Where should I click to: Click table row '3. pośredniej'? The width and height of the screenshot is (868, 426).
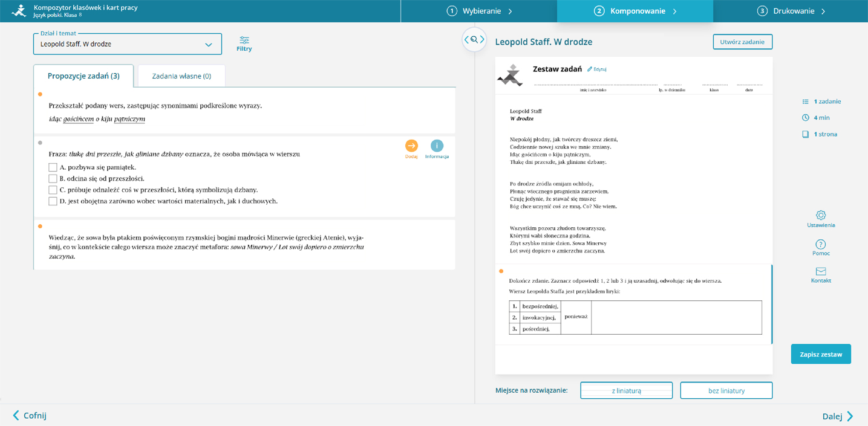point(535,329)
